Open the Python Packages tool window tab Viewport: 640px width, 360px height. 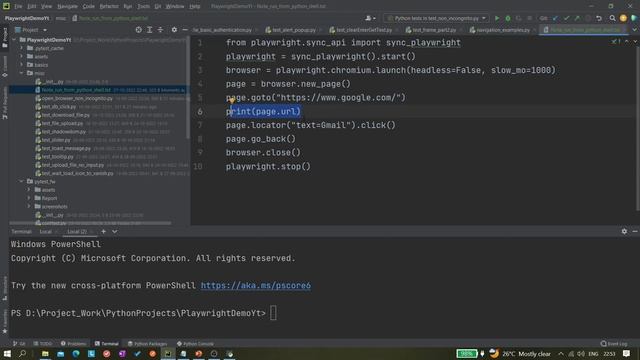[147, 344]
